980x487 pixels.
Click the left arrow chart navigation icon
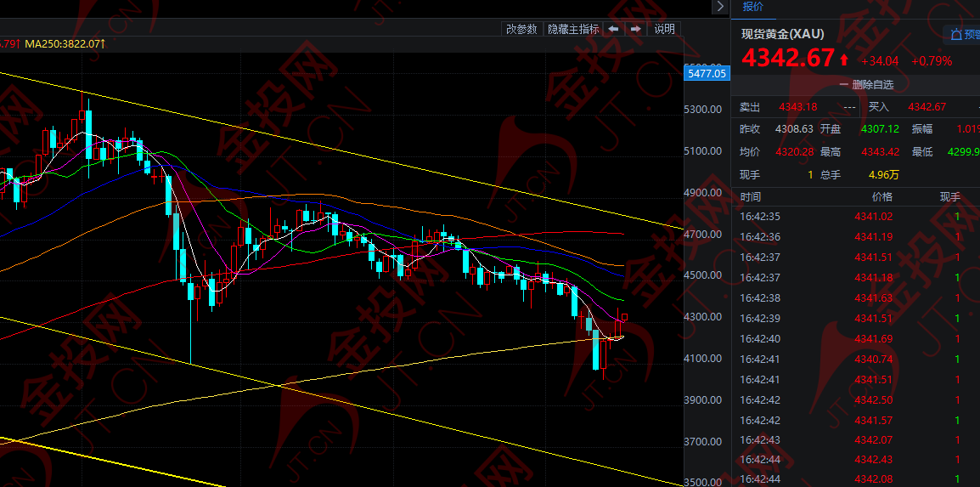click(x=614, y=29)
